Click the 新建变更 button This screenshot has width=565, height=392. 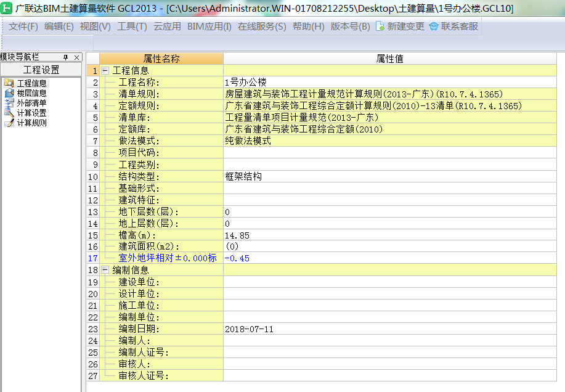coord(400,27)
